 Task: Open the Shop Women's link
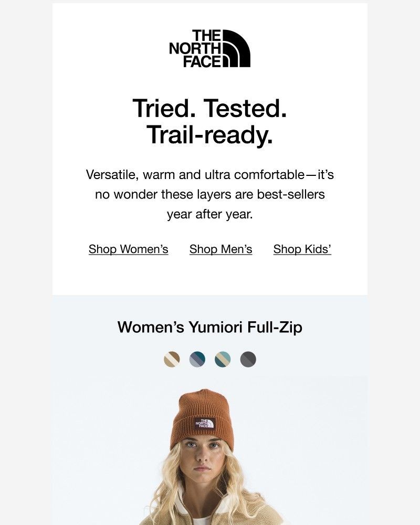[x=128, y=249]
